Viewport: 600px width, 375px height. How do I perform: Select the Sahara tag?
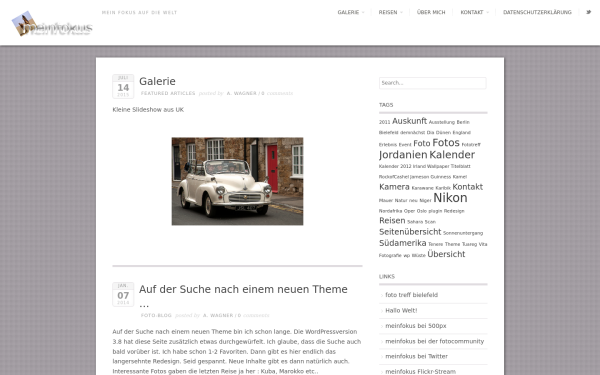[x=415, y=222]
